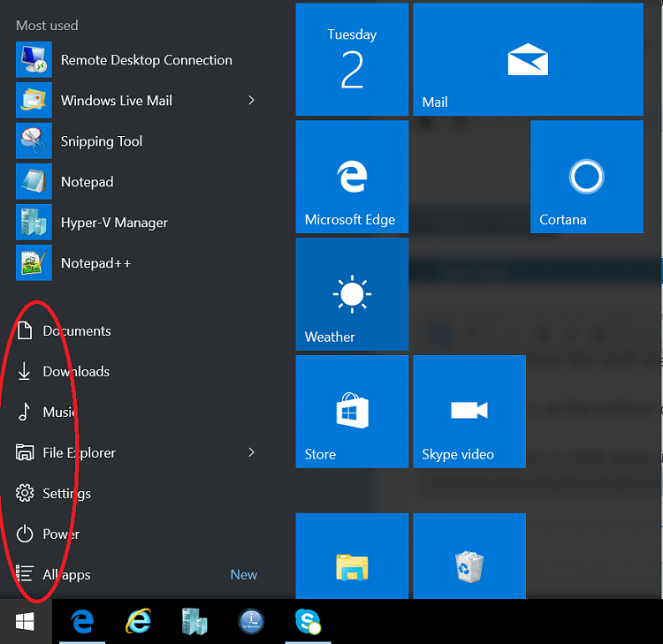Expand the Windows Live Mail jump list arrow

pyautogui.click(x=252, y=100)
